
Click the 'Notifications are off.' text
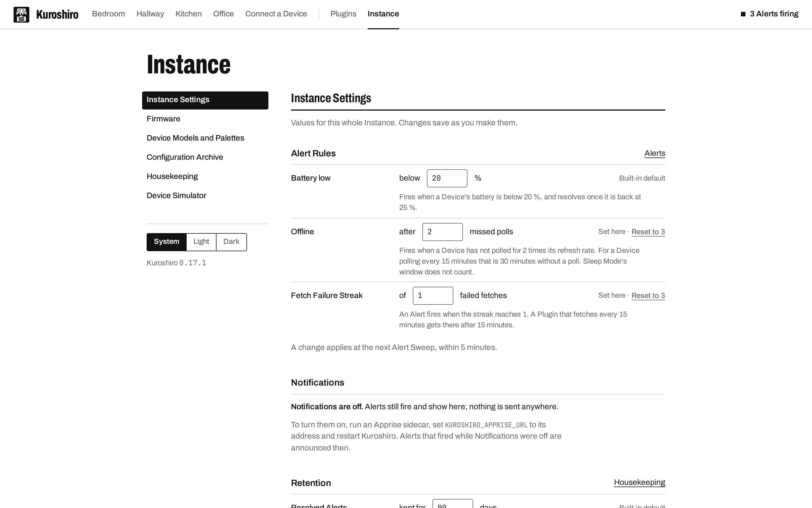tap(327, 406)
